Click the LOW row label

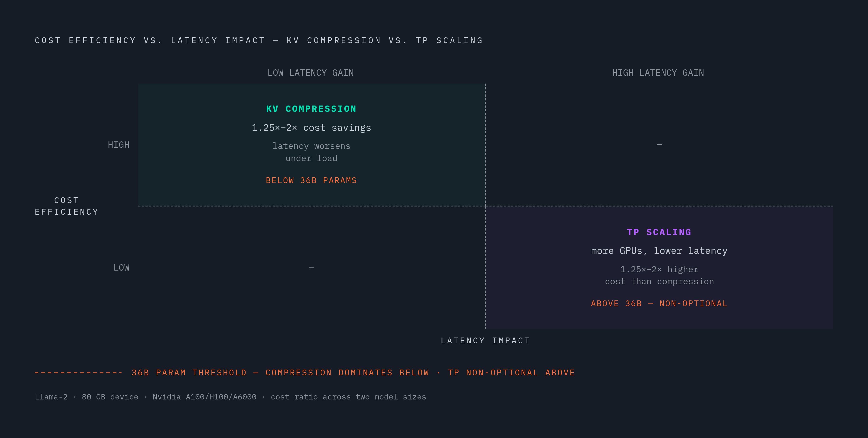[121, 268]
